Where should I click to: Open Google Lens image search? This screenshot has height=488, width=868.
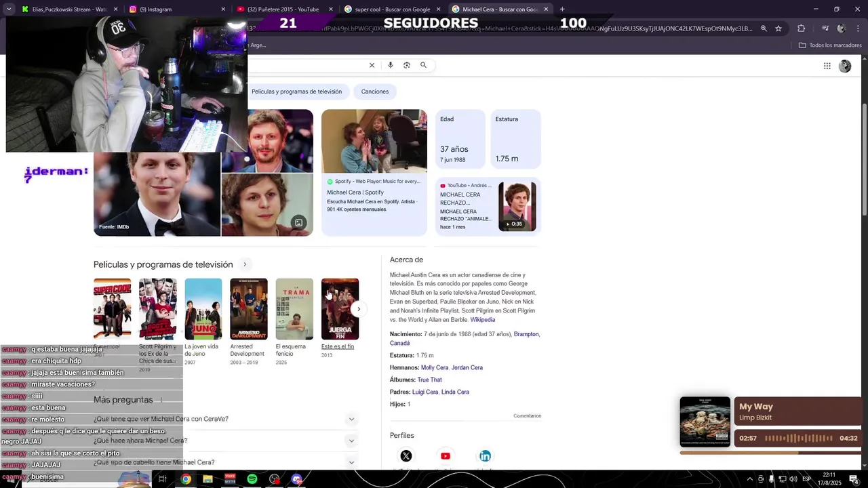point(406,65)
